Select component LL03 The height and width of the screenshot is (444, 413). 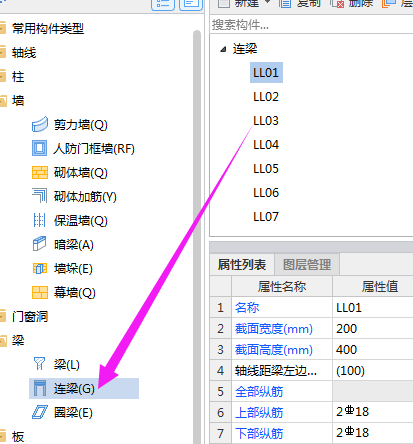coord(266,121)
